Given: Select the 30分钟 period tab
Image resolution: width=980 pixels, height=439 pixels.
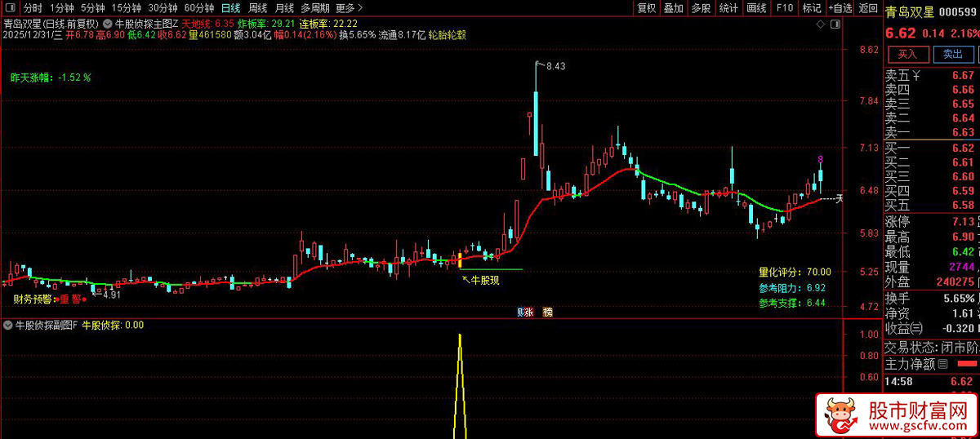Looking at the screenshot, I should pos(163,8).
